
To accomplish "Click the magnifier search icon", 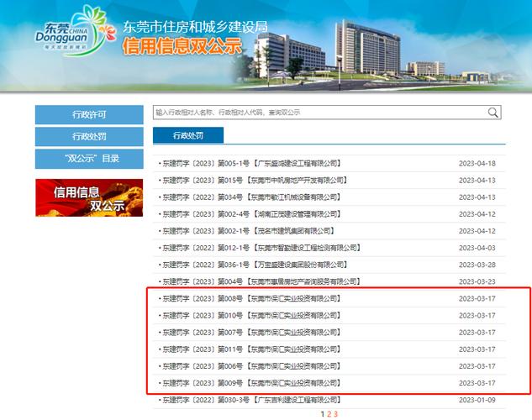I will 492,113.
